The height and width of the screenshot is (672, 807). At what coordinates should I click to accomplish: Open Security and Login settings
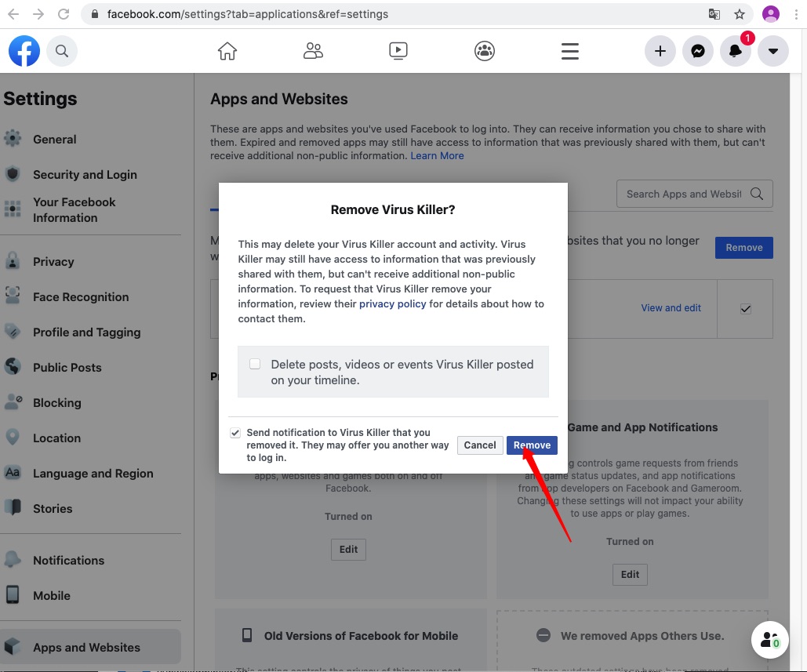click(x=85, y=175)
